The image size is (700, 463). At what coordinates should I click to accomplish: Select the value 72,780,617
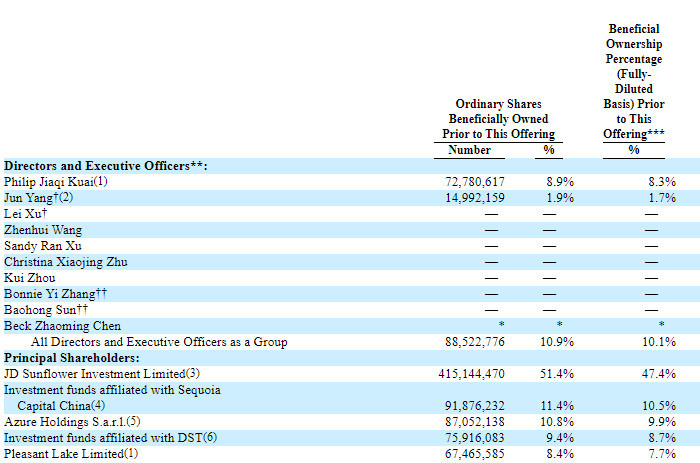475,182
